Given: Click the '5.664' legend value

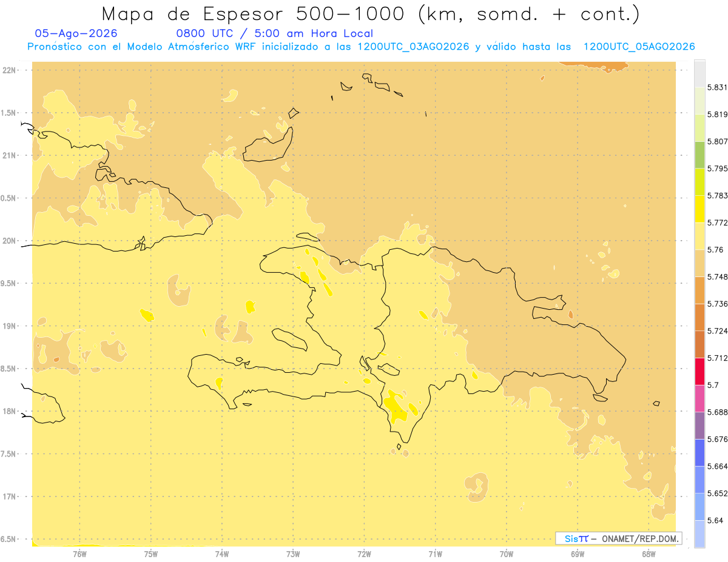Looking at the screenshot, I should (x=718, y=466).
